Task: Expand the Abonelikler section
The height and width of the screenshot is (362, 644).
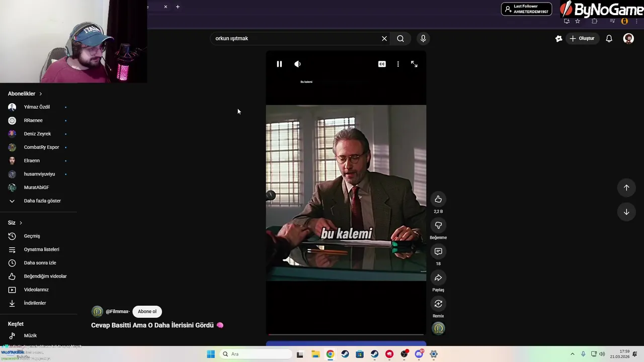Action: point(25,94)
